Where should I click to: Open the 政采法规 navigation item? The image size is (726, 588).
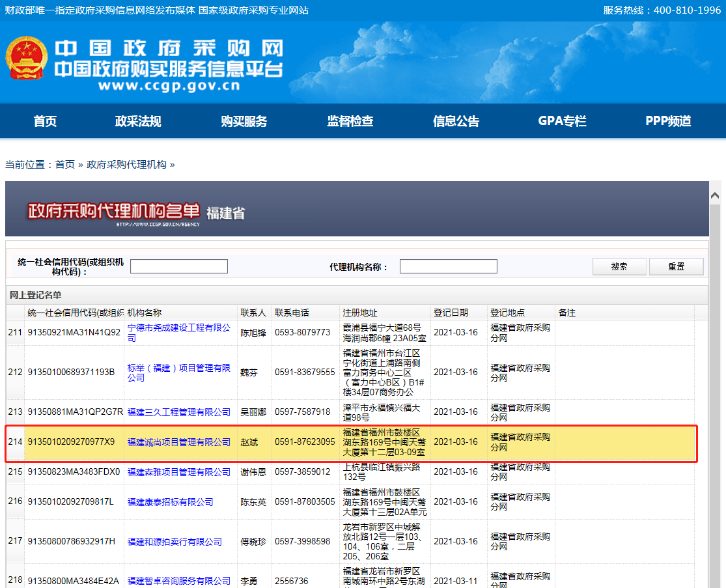click(138, 121)
